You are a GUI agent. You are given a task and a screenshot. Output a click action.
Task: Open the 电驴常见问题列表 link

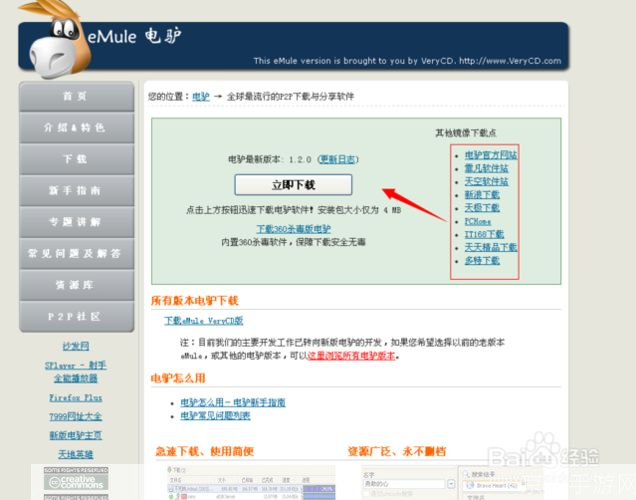tap(215, 416)
